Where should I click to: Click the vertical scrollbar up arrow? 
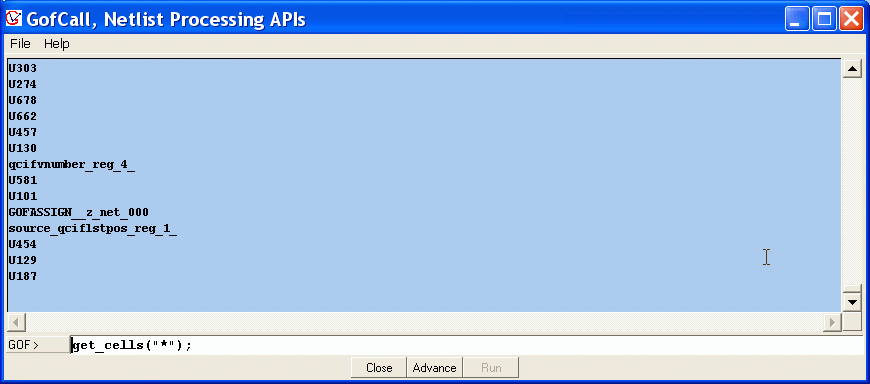click(x=852, y=68)
